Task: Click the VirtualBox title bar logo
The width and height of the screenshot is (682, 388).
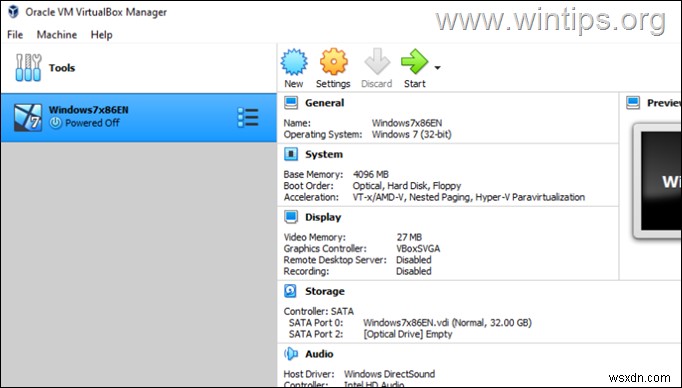Action: click(x=13, y=12)
